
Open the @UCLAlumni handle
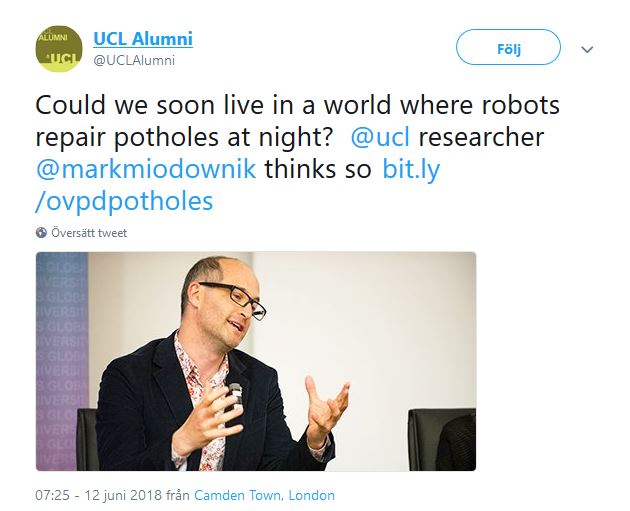(134, 61)
